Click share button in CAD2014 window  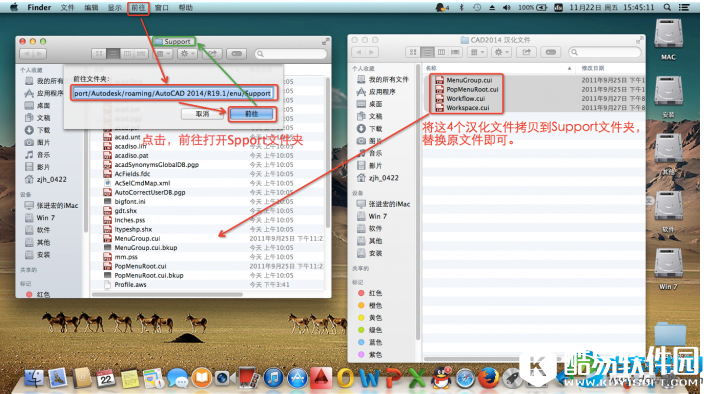[526, 52]
